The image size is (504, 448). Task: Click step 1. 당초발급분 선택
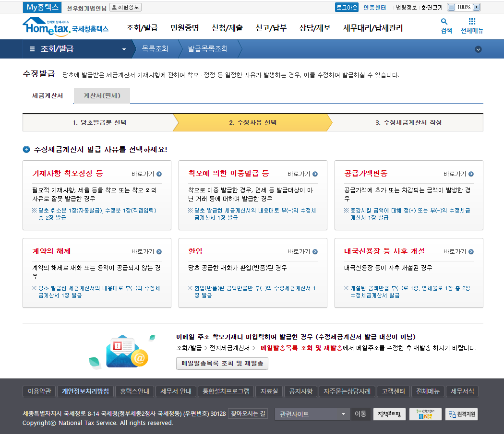[x=99, y=122]
